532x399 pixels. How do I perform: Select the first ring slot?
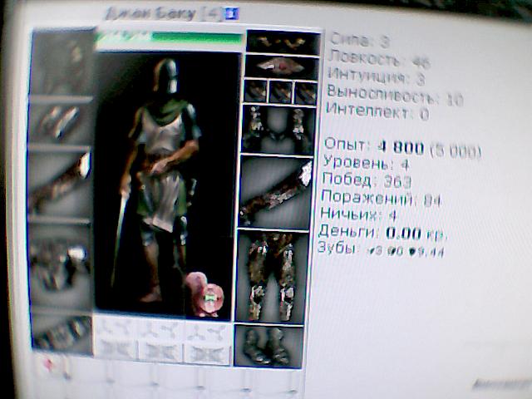256,91
